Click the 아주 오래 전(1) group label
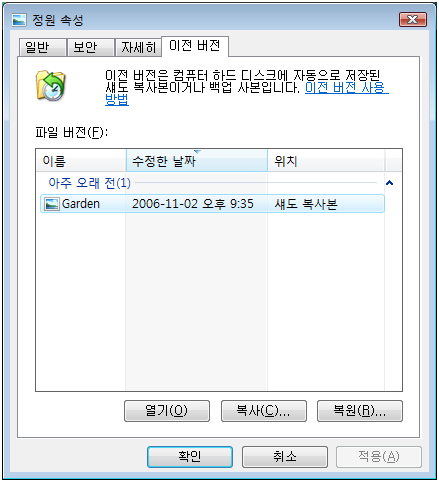Image resolution: width=439 pixels, height=482 pixels. point(89,183)
